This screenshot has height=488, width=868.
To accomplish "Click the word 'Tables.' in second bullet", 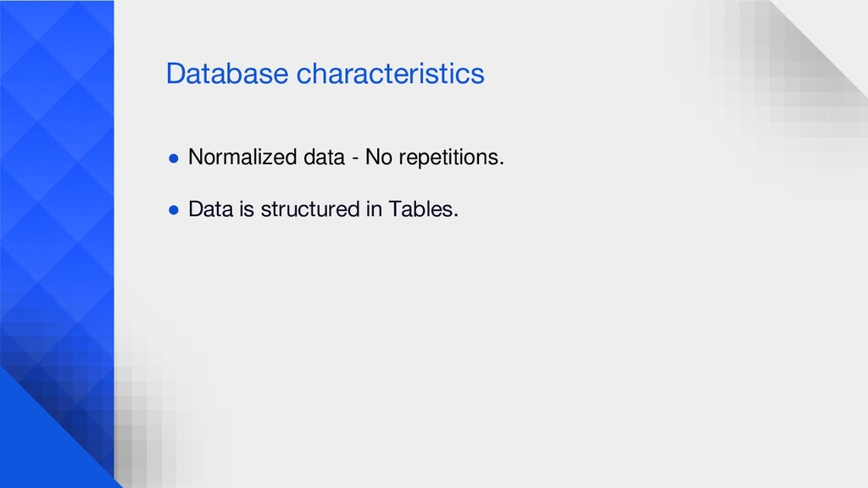I will [424, 209].
